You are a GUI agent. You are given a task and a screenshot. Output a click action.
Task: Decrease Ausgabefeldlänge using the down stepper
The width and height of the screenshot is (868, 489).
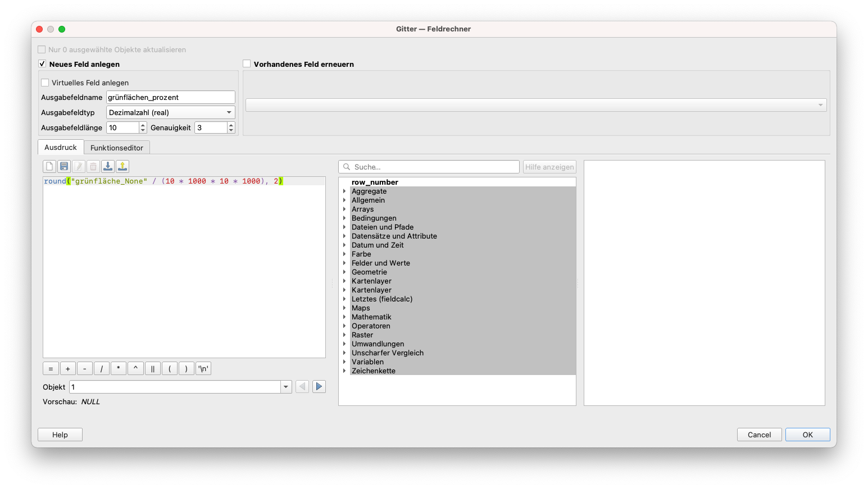(143, 130)
